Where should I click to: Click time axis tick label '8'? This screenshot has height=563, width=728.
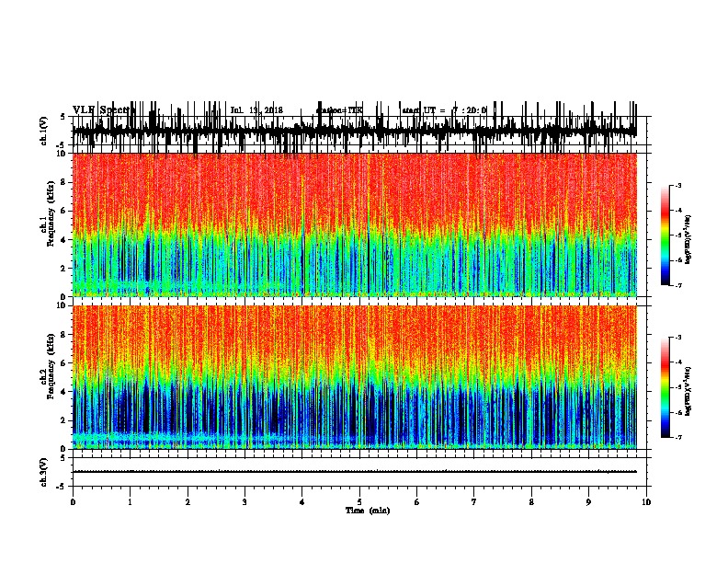(x=531, y=502)
